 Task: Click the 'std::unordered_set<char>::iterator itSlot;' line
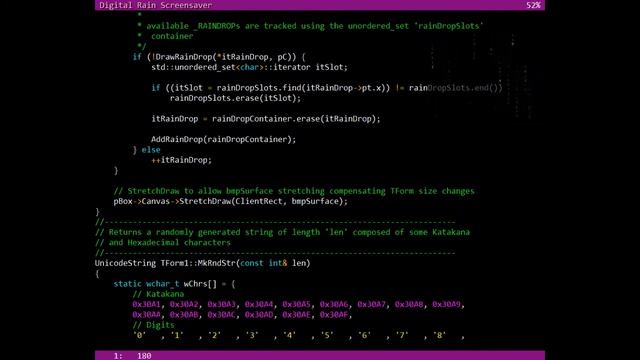click(249, 67)
